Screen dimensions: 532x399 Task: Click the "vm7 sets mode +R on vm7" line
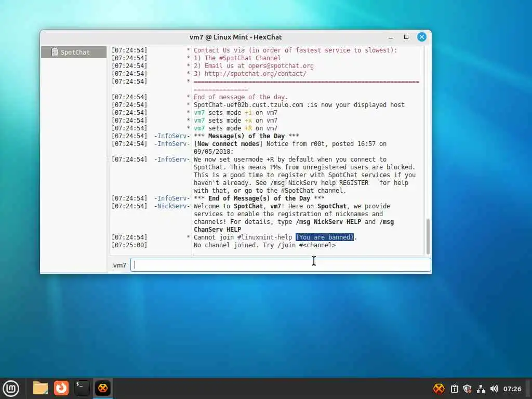tap(235, 128)
